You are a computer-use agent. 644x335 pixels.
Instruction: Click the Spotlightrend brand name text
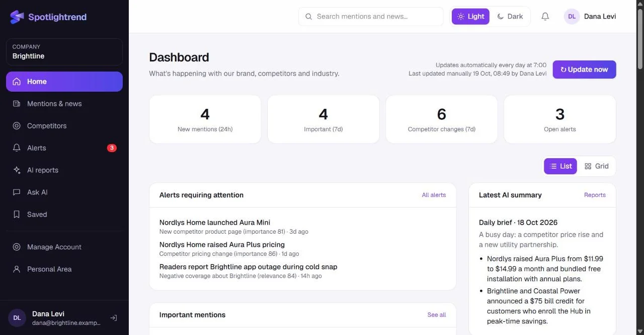pyautogui.click(x=57, y=17)
